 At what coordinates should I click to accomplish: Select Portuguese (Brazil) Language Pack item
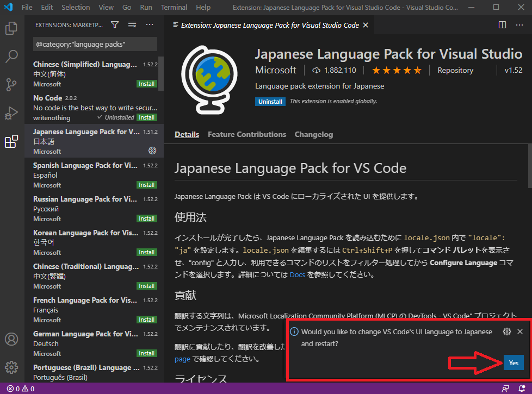[x=94, y=372]
